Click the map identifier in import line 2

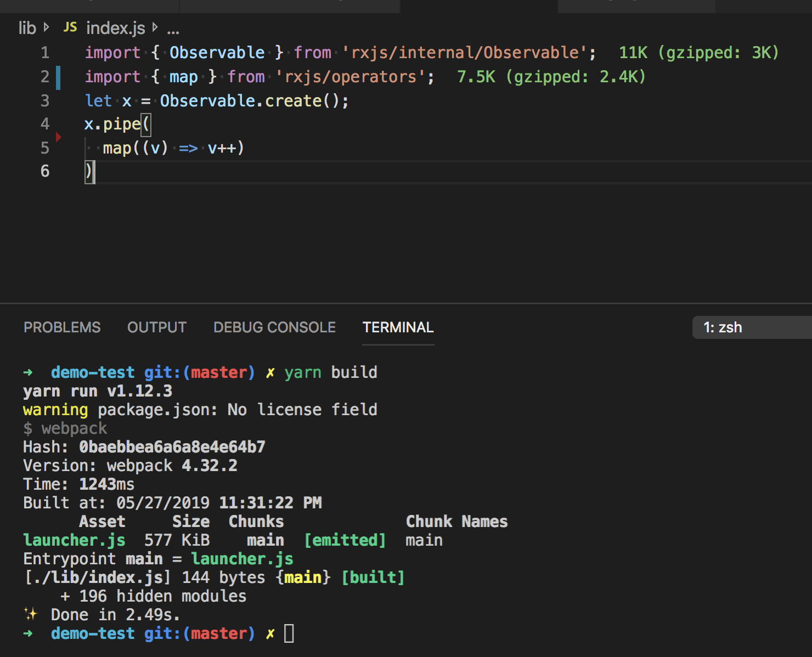pyautogui.click(x=183, y=77)
